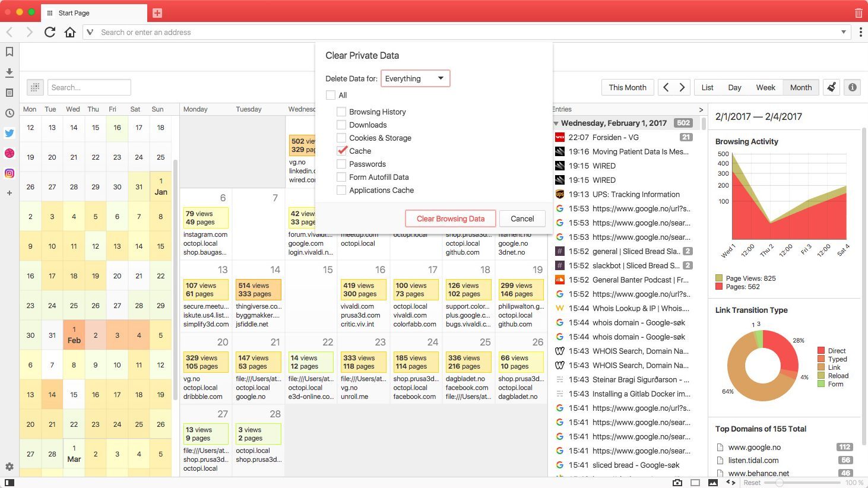Go to the Home page icon
The width and height of the screenshot is (868, 488).
70,32
